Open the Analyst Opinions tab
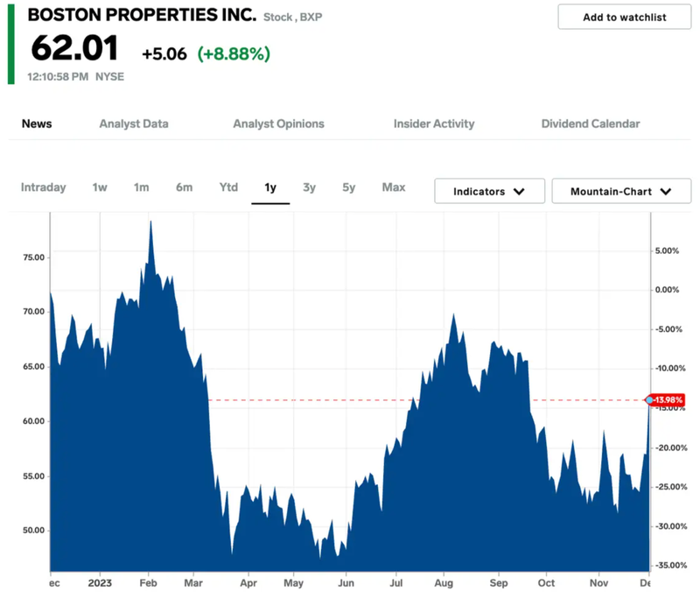The image size is (700, 592). [278, 123]
